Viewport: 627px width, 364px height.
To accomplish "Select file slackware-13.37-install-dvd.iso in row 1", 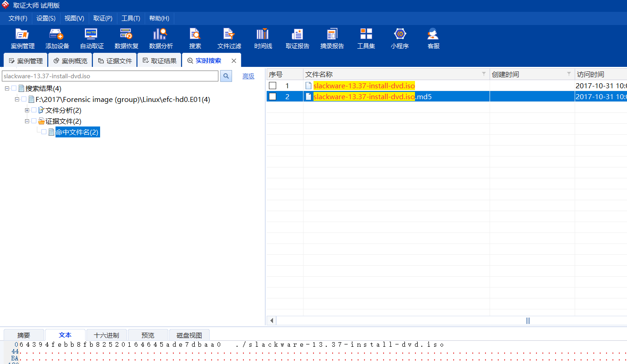I will tap(364, 86).
